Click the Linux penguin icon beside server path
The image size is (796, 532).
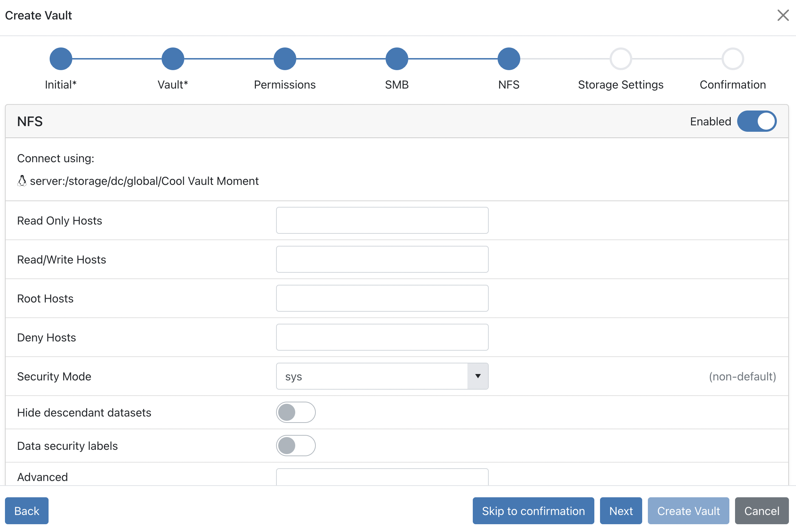click(x=22, y=181)
